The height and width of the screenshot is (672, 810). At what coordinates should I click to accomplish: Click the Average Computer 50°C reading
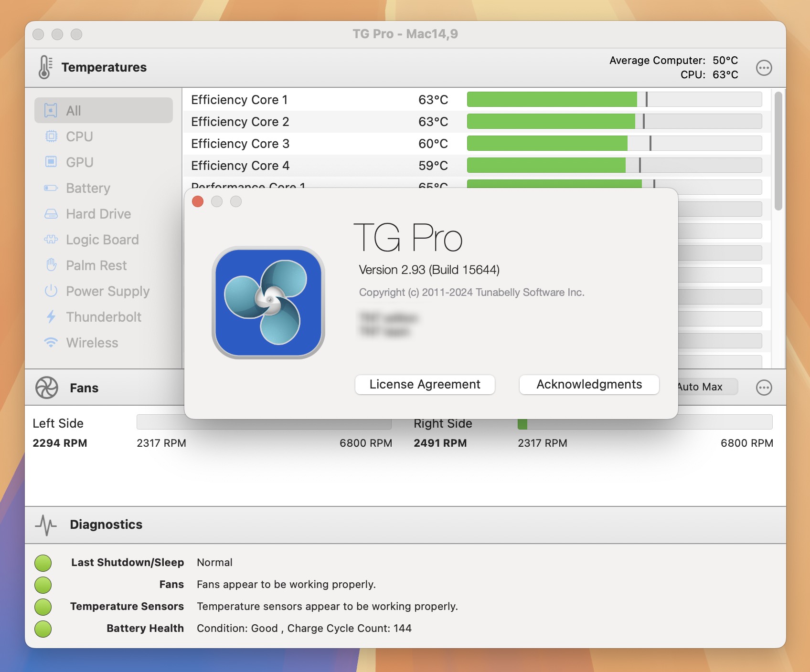[x=673, y=60]
